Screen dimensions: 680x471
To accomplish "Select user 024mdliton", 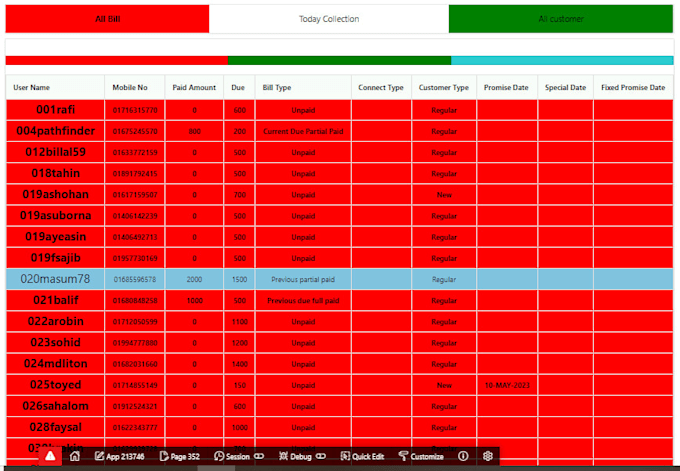I will (x=56, y=363).
